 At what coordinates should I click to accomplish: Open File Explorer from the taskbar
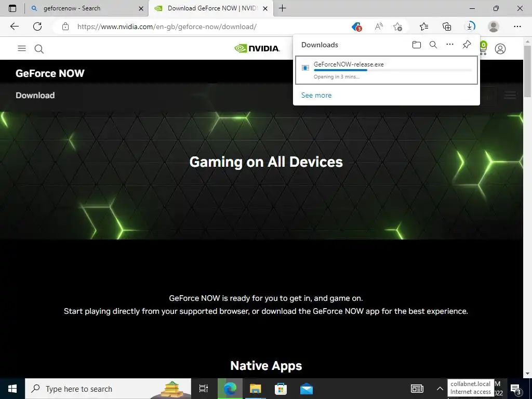pos(256,389)
